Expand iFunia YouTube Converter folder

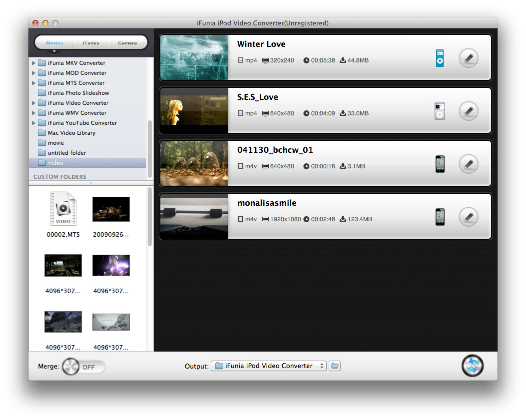click(x=33, y=123)
